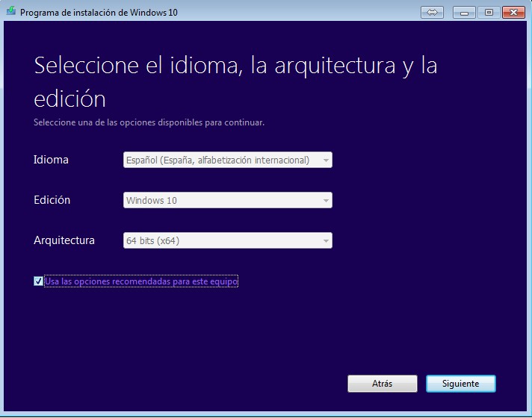Image resolution: width=532 pixels, height=418 pixels.
Task: Click the Idioma label
Action: click(51, 160)
